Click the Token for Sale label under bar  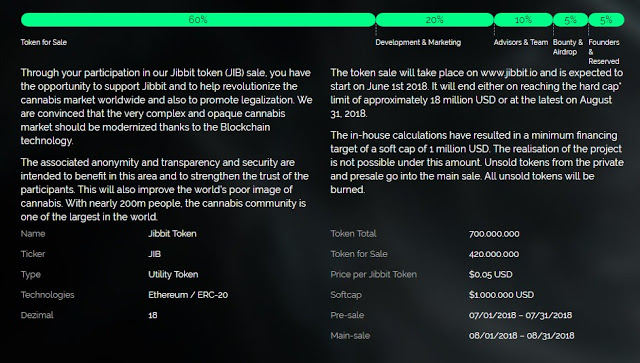44,42
